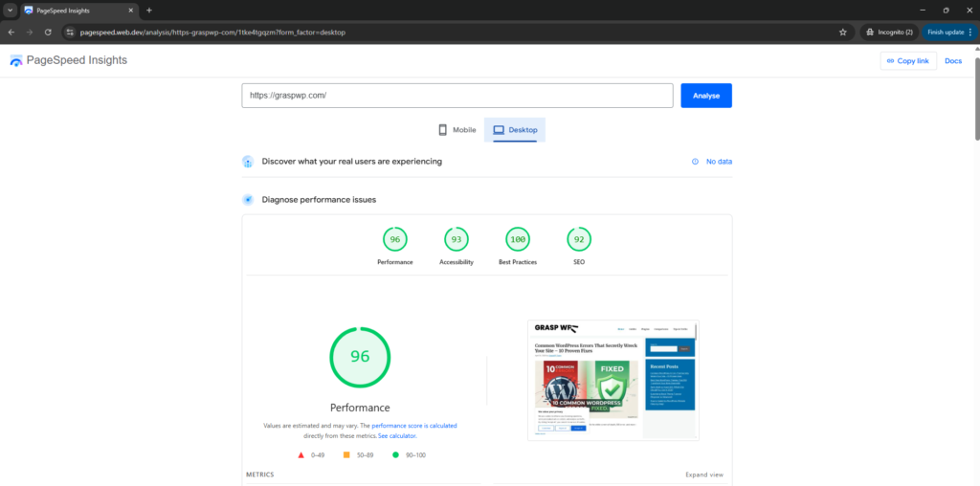Viewport: 980px width, 486px height.
Task: Open the performance score is calculated link
Action: [x=413, y=425]
